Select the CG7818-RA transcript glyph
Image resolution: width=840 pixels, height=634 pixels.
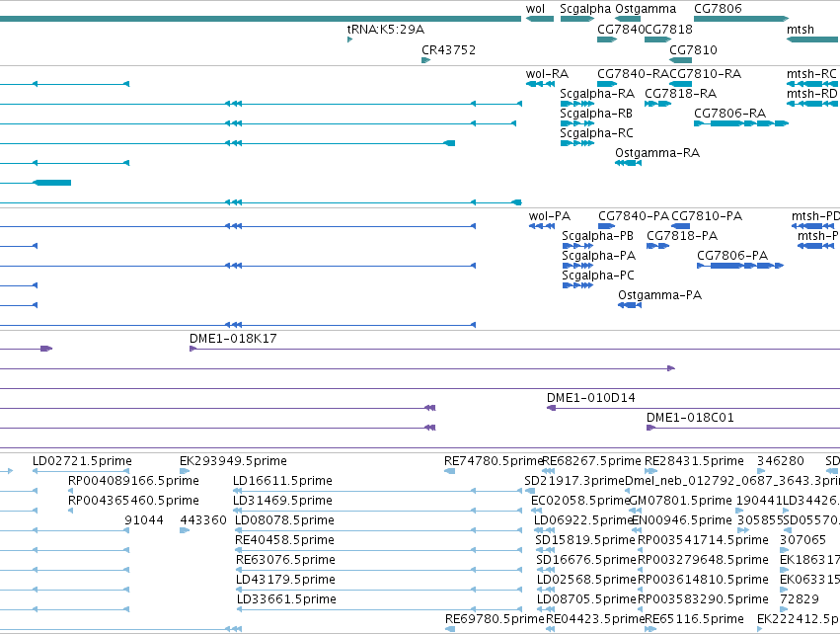point(657,104)
